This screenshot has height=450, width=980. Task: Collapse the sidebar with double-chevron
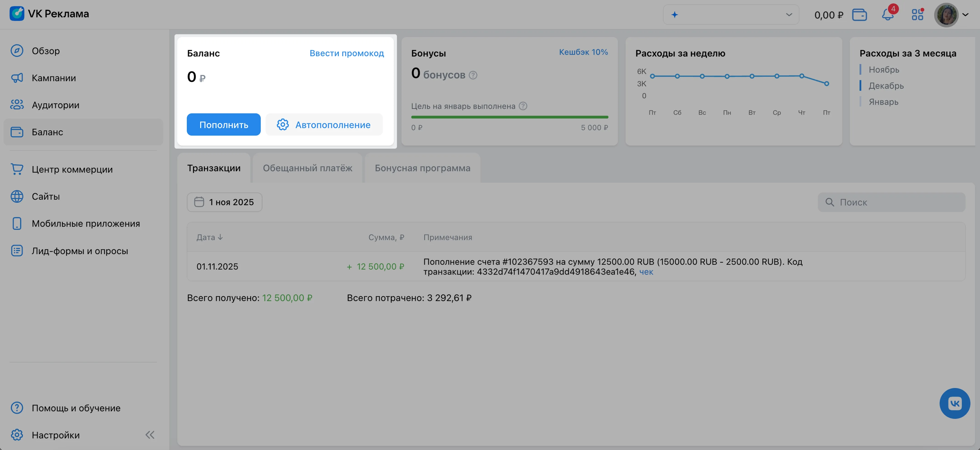[x=150, y=435]
